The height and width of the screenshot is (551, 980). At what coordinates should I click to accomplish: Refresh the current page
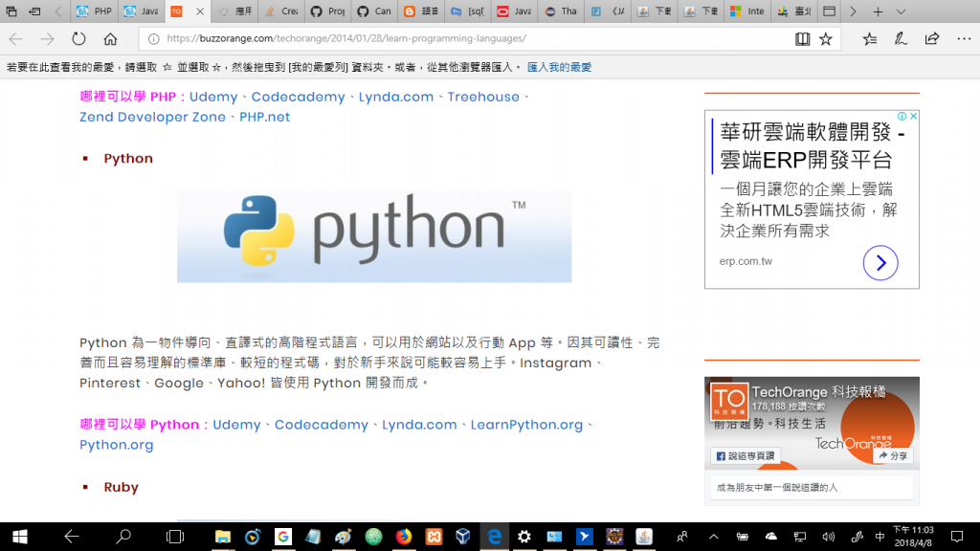click(x=78, y=38)
